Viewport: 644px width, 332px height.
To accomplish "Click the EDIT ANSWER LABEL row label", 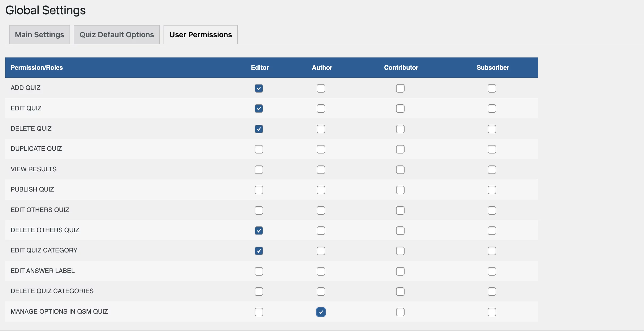I will click(43, 271).
